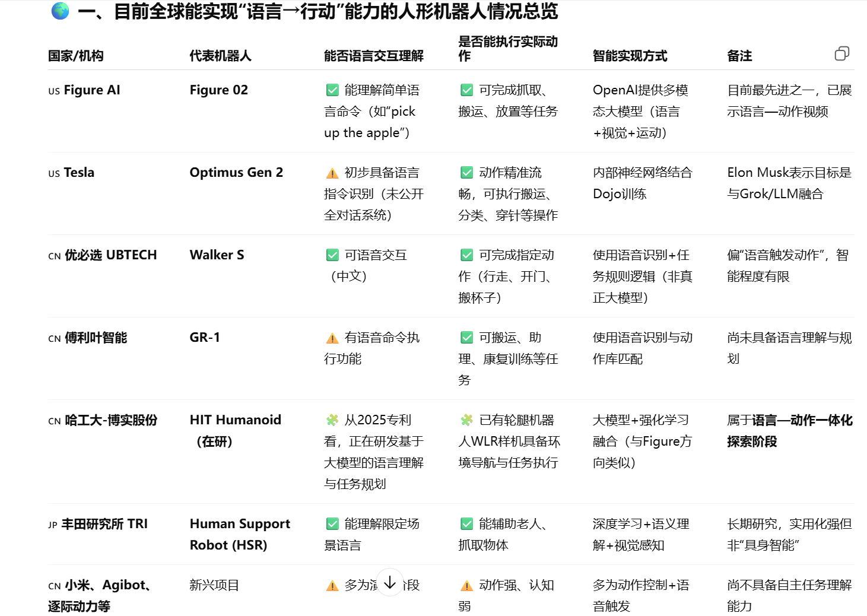Select the Figure 02 robot name

219,90
